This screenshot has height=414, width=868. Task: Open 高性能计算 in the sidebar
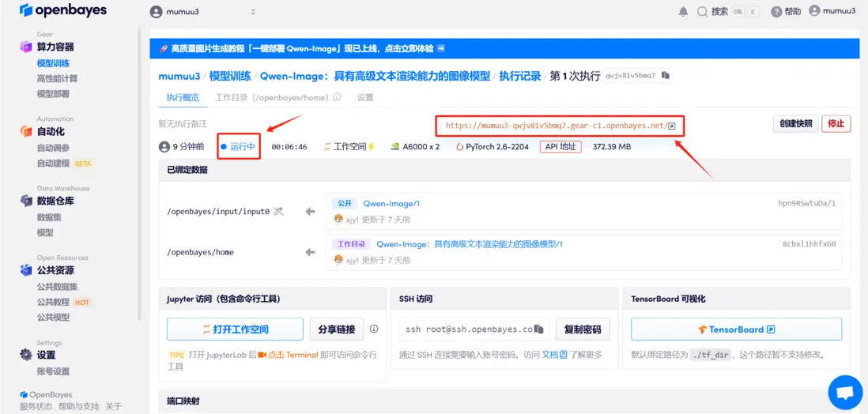(57, 78)
